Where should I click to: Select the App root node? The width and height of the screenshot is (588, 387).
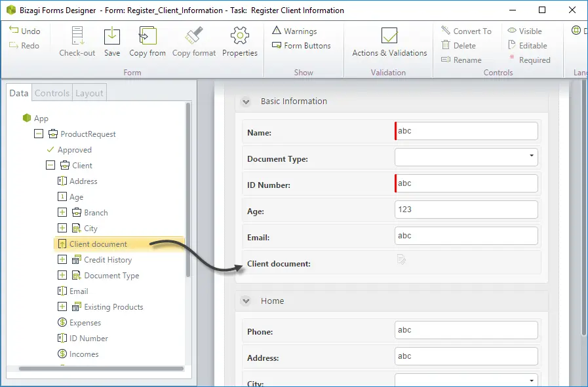click(35, 118)
